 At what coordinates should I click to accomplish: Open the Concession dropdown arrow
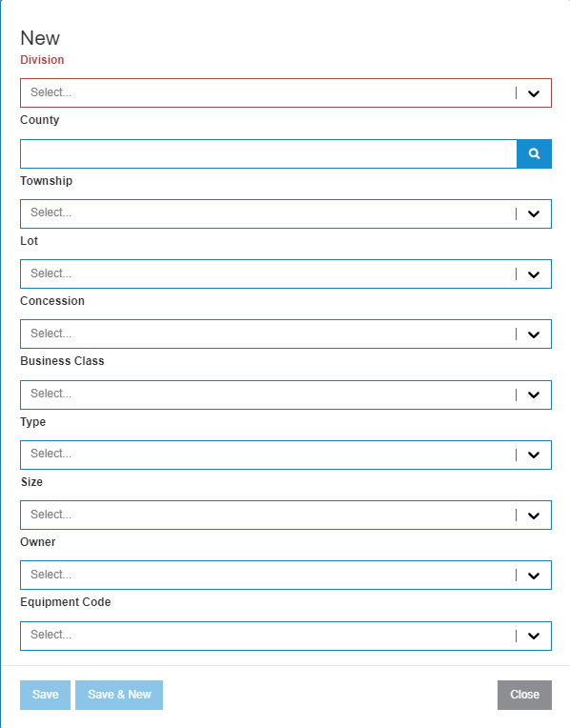534,334
